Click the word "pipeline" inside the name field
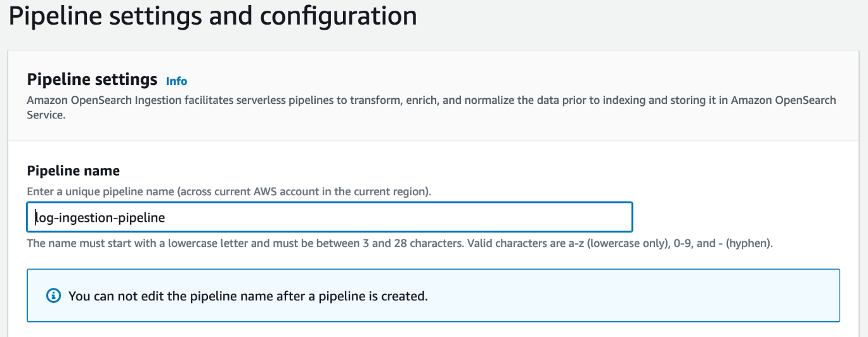 142,218
